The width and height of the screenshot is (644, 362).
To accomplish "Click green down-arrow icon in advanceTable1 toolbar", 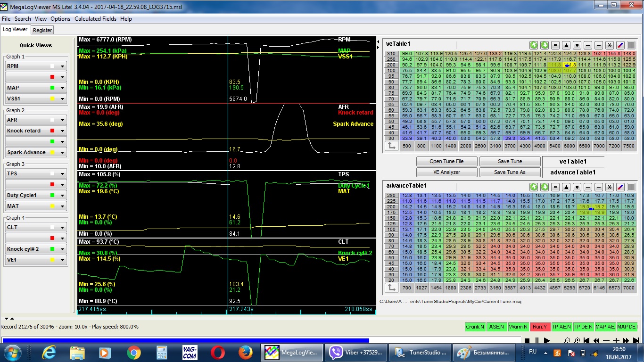I will point(545,187).
